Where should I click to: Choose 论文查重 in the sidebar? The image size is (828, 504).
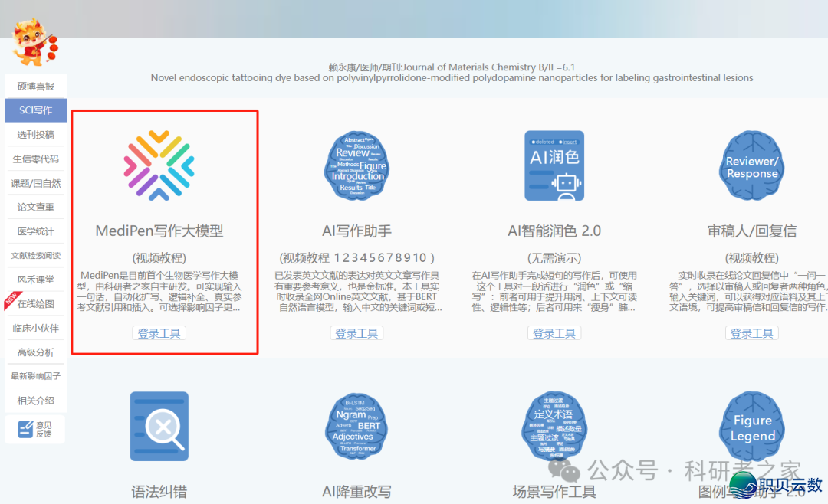point(36,207)
